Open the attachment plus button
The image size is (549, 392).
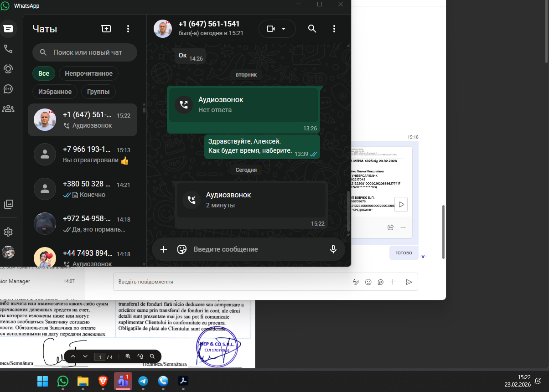[164, 249]
